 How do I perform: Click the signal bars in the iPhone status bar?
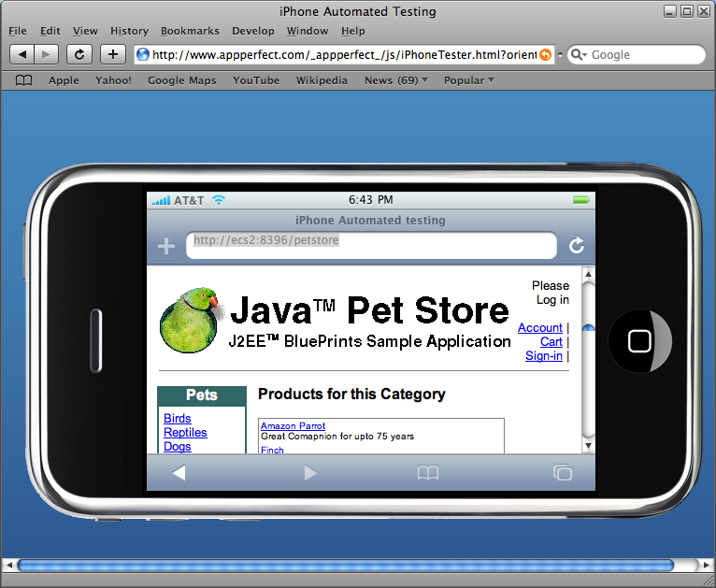[x=161, y=200]
